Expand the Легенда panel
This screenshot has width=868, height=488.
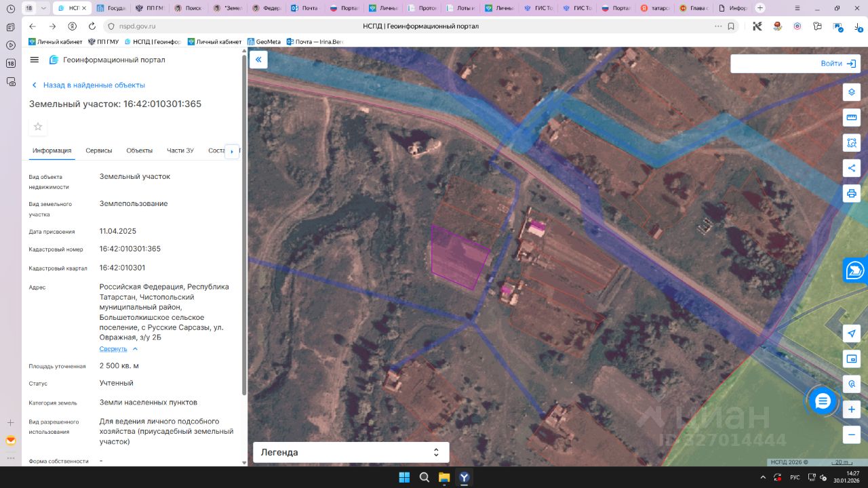[x=351, y=452]
